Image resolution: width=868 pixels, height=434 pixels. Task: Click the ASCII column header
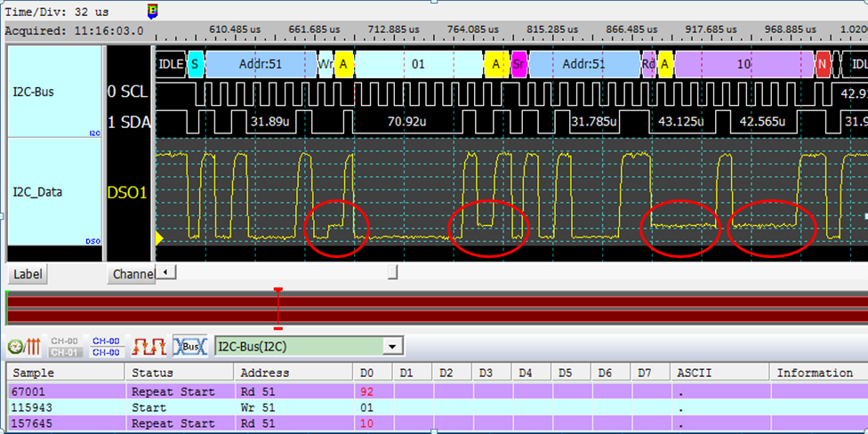[720, 373]
